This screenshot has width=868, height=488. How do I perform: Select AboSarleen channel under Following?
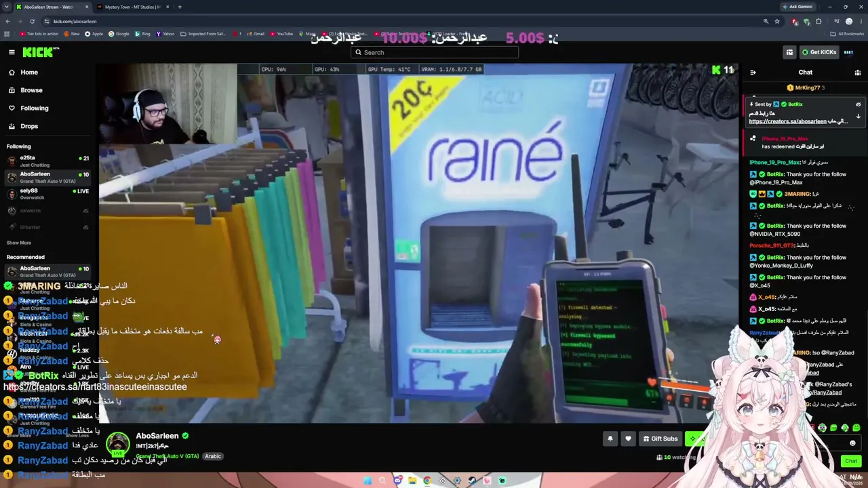click(47, 177)
